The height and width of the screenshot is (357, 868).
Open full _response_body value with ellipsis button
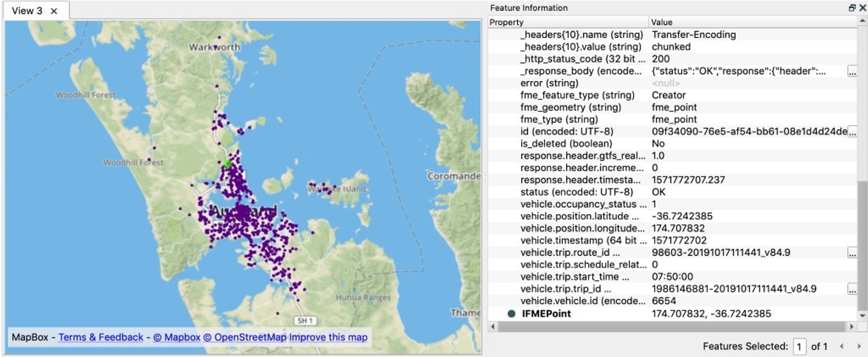[852, 71]
